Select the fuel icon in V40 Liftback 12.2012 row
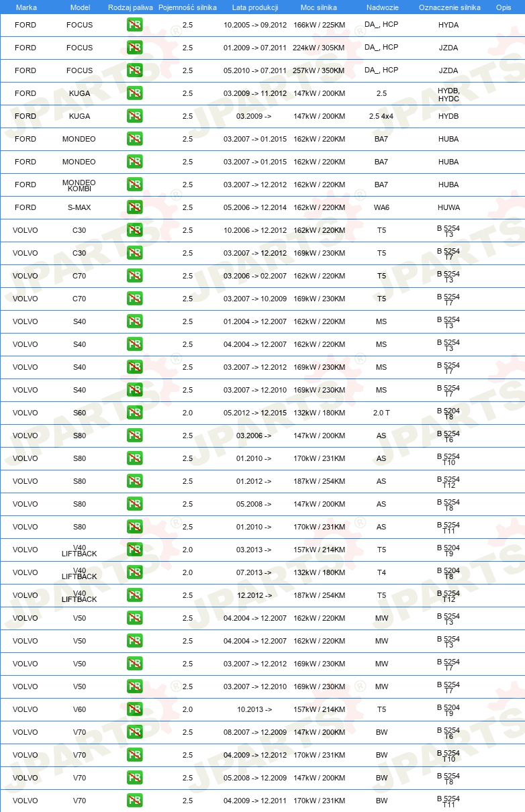 pyautogui.click(x=135, y=595)
